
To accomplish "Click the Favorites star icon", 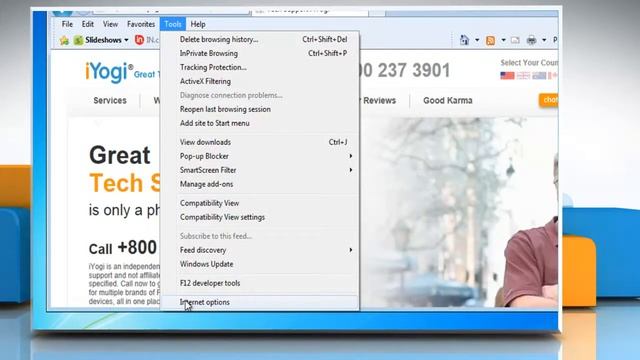I will pos(64,40).
